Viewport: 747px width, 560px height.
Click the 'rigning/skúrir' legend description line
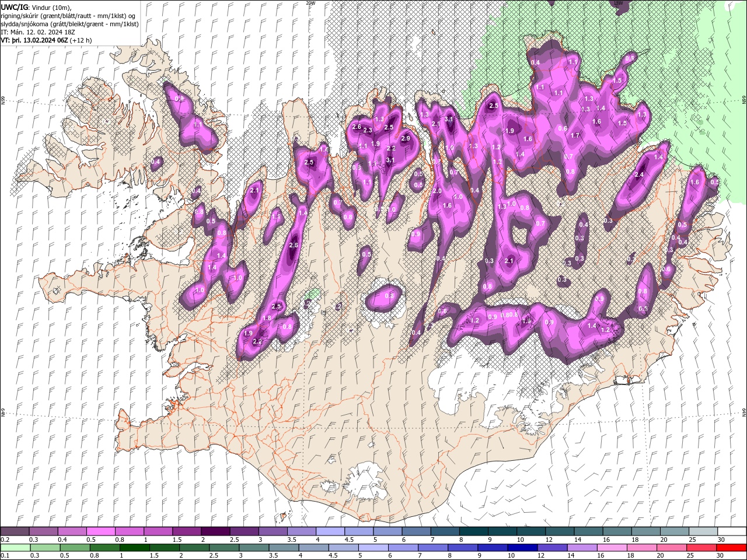tap(69, 16)
